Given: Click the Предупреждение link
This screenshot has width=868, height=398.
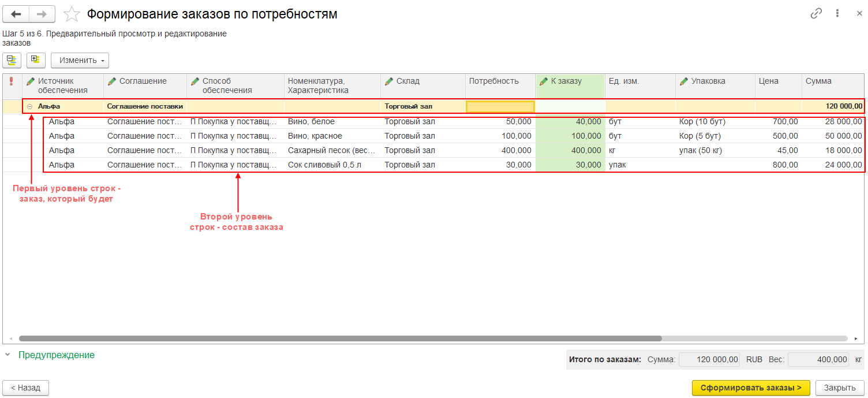Looking at the screenshot, I should [x=57, y=355].
